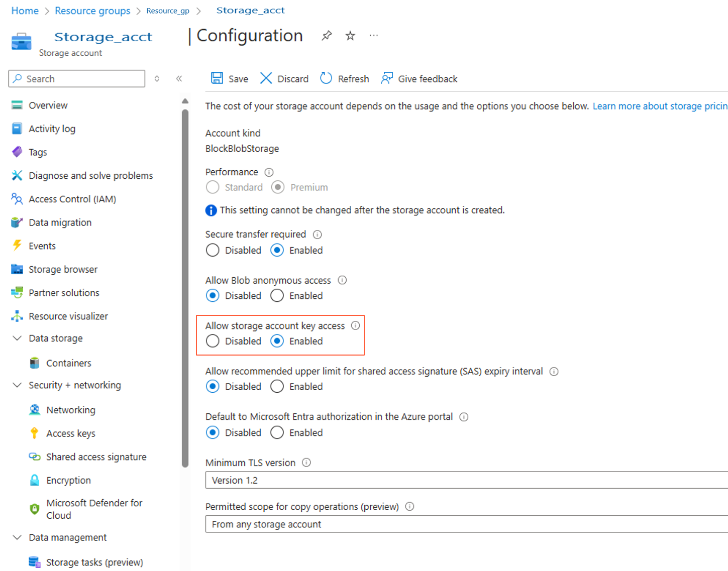Open Permitted scope for copy operations dropdown

coord(466,524)
